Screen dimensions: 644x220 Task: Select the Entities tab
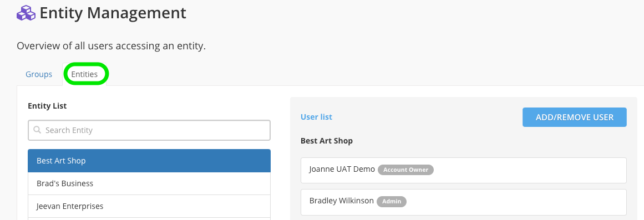click(x=85, y=74)
